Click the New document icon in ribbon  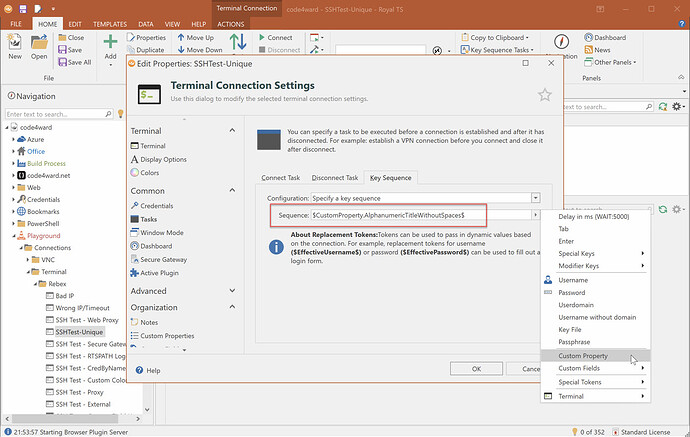[x=15, y=43]
